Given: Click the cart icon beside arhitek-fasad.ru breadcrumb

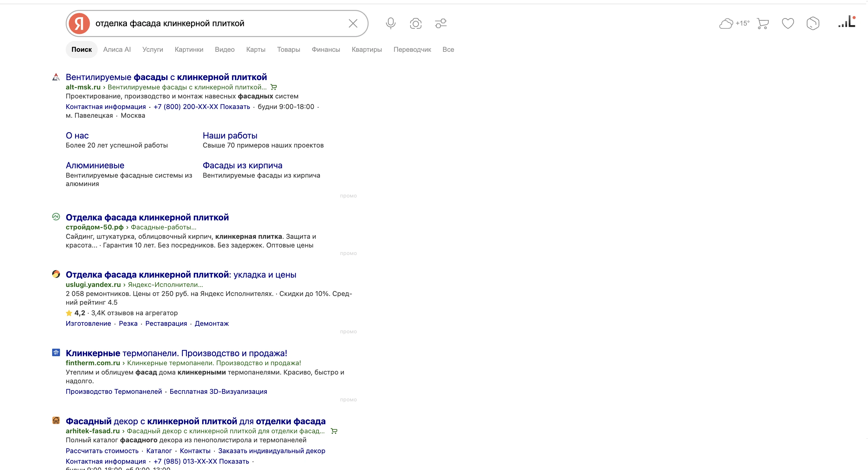Looking at the screenshot, I should pyautogui.click(x=334, y=431).
